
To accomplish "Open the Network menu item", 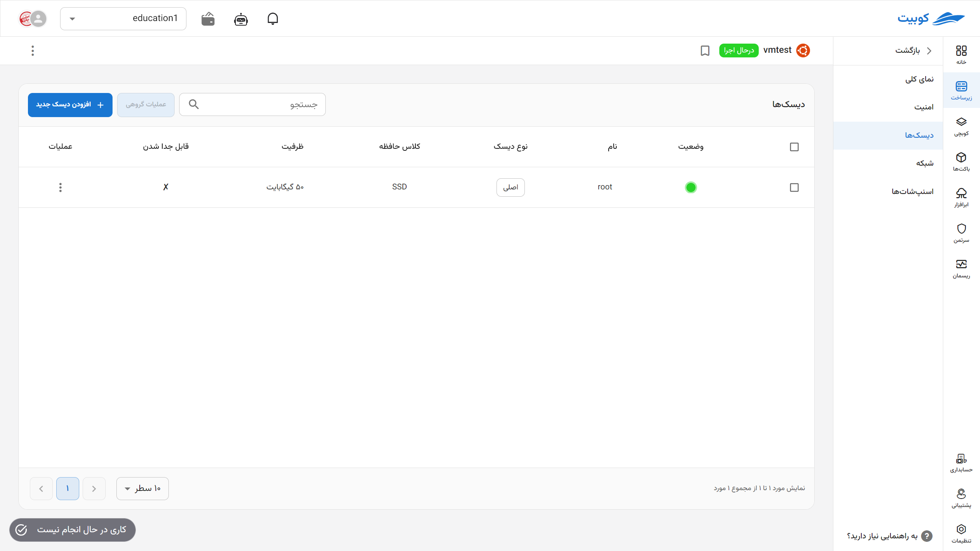I will pos(924,163).
